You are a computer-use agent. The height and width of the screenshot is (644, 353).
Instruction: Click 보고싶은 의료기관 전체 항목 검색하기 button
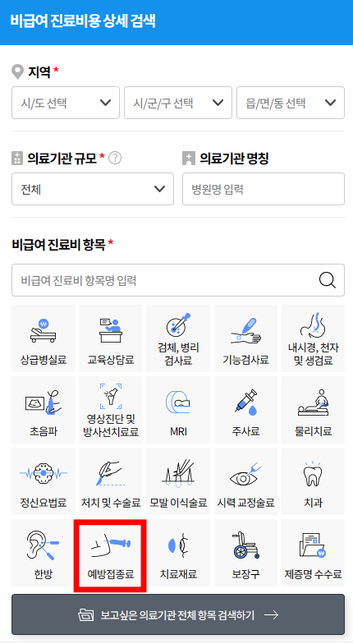click(178, 614)
